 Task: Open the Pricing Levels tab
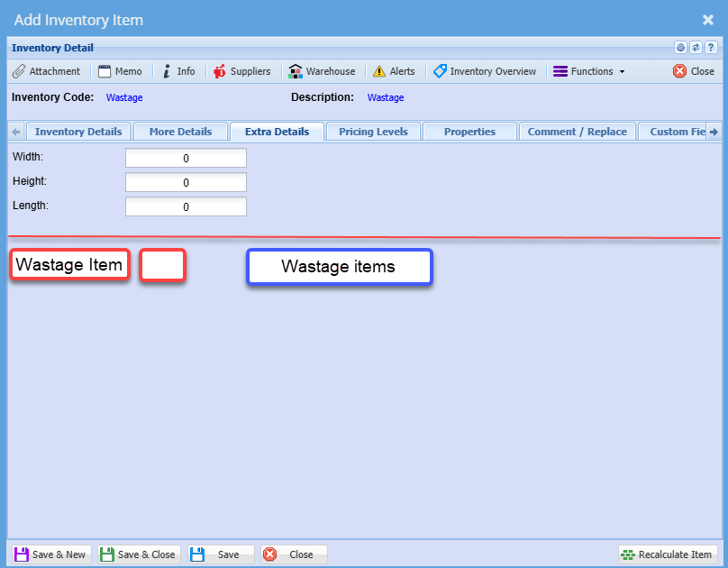click(373, 132)
